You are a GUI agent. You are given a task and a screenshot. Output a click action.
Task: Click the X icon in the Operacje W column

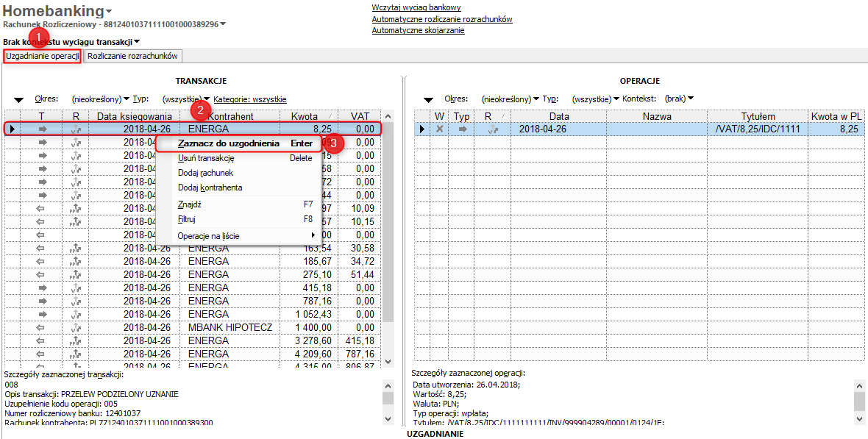pos(440,129)
